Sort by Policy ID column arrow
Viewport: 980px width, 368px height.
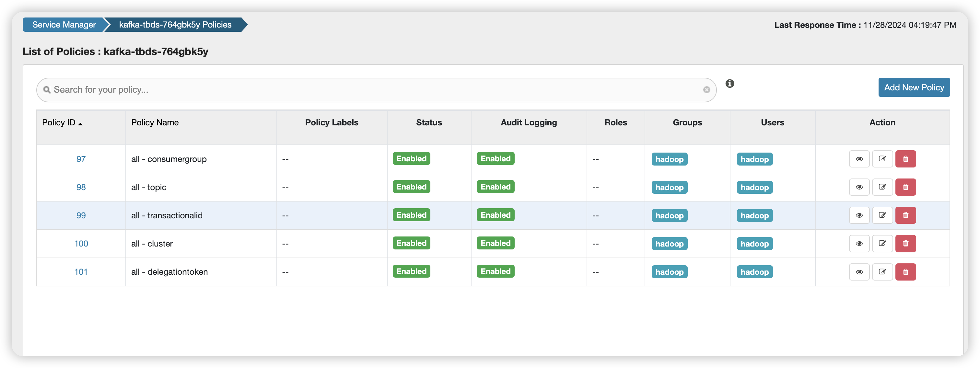[x=80, y=123]
